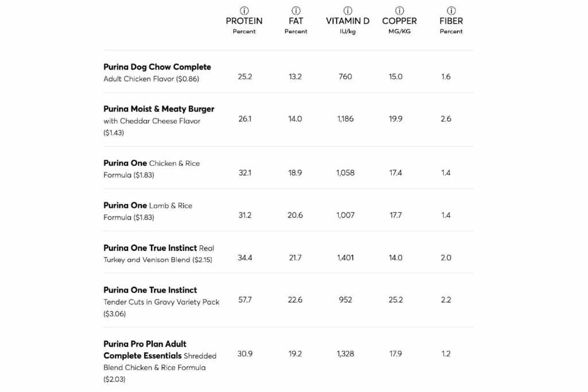Select the 1,401 vitamin D value
The image size is (588, 392).
346,258
